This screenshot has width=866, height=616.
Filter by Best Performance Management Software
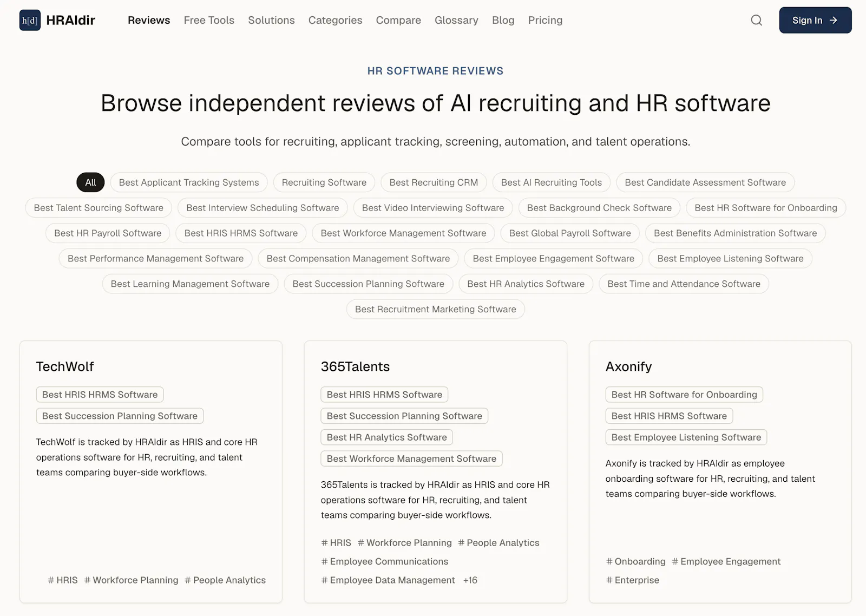point(155,259)
